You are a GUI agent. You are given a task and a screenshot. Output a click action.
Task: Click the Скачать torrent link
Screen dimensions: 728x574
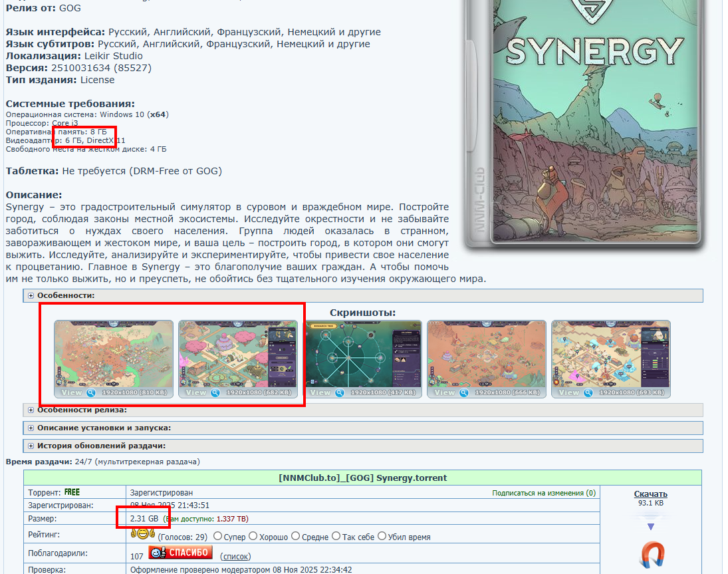pyautogui.click(x=650, y=494)
